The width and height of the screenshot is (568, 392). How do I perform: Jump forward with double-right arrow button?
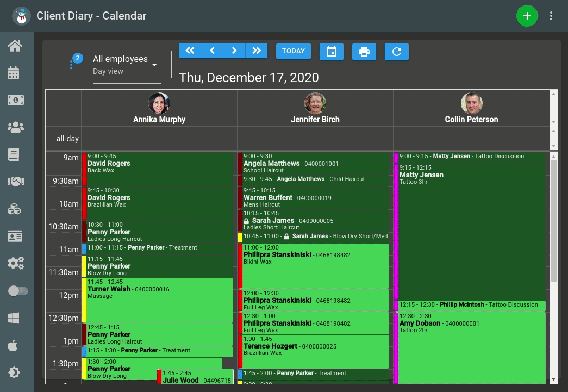pyautogui.click(x=257, y=51)
